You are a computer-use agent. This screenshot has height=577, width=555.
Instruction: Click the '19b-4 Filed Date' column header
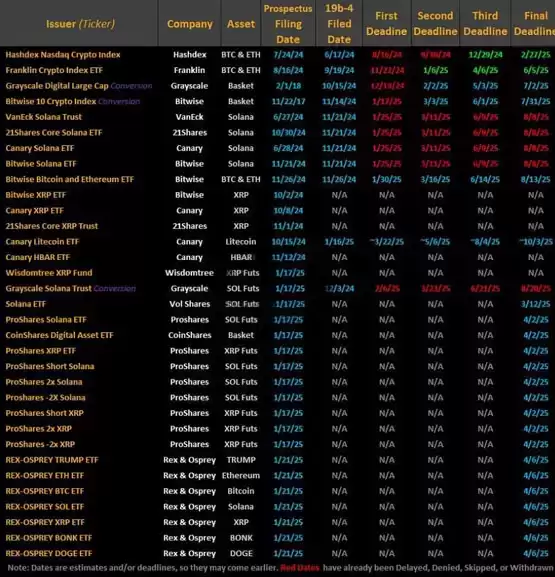pos(339,24)
